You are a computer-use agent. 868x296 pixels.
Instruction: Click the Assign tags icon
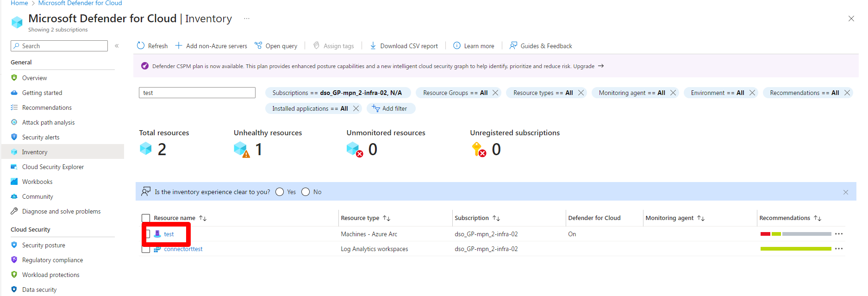pyautogui.click(x=317, y=45)
